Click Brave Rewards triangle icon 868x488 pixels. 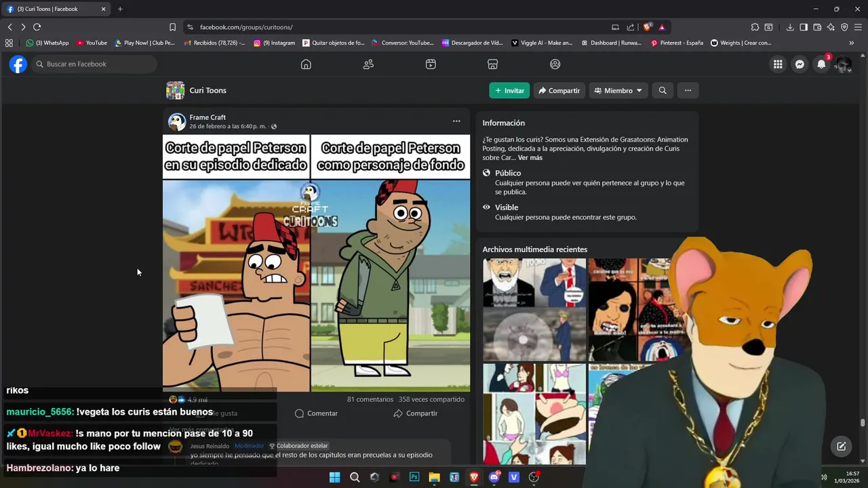tap(662, 27)
